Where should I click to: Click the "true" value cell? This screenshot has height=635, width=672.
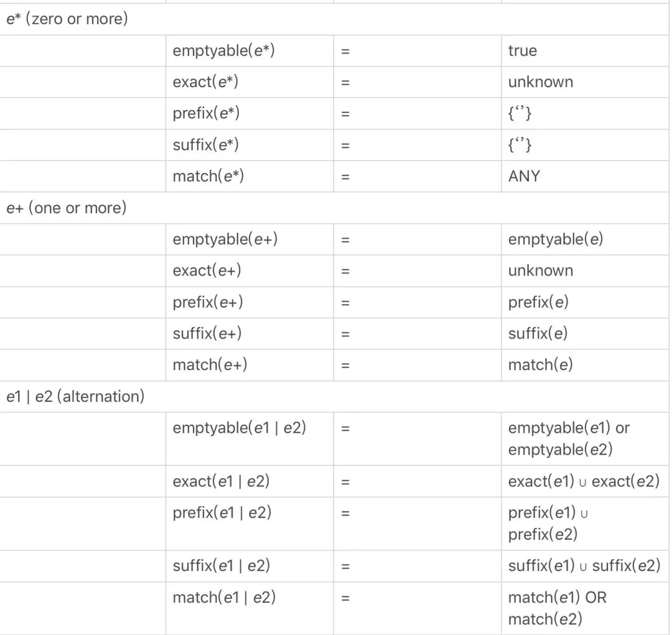523,51
